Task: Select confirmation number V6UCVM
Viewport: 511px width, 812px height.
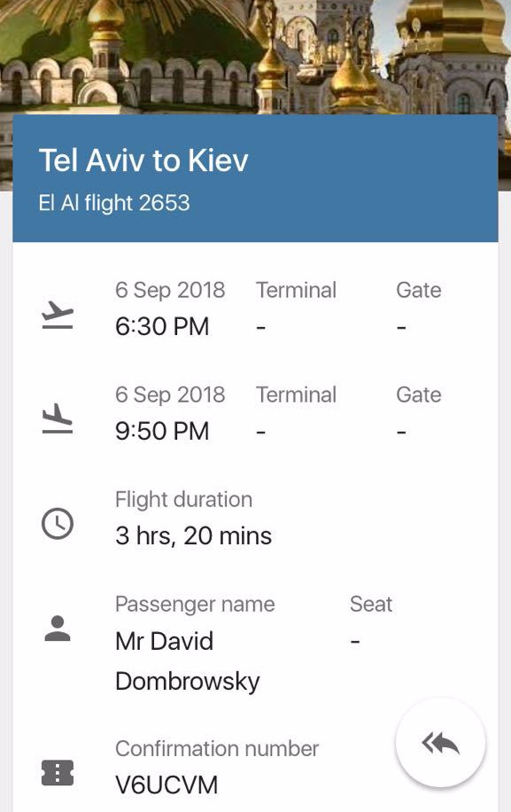Action: [166, 785]
